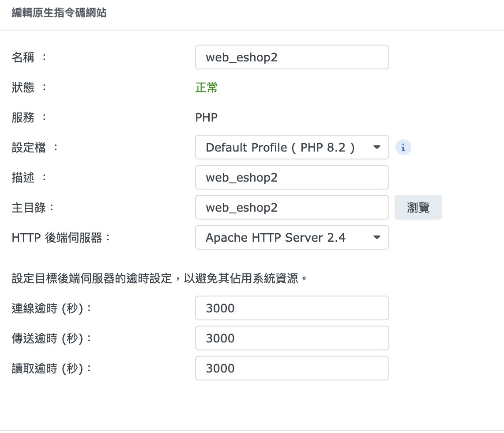Click the info icon beside the profile dropdown
Screen dimensions: 504x433
(x=403, y=148)
